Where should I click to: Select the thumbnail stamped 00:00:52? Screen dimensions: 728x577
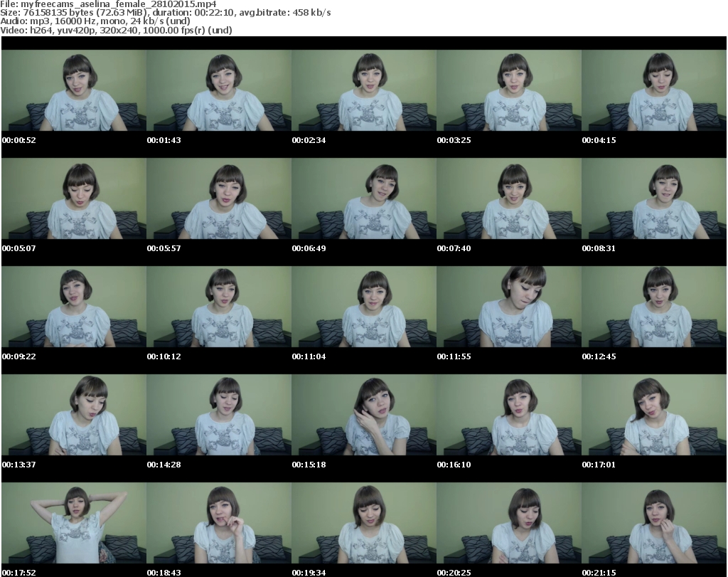[x=74, y=90]
